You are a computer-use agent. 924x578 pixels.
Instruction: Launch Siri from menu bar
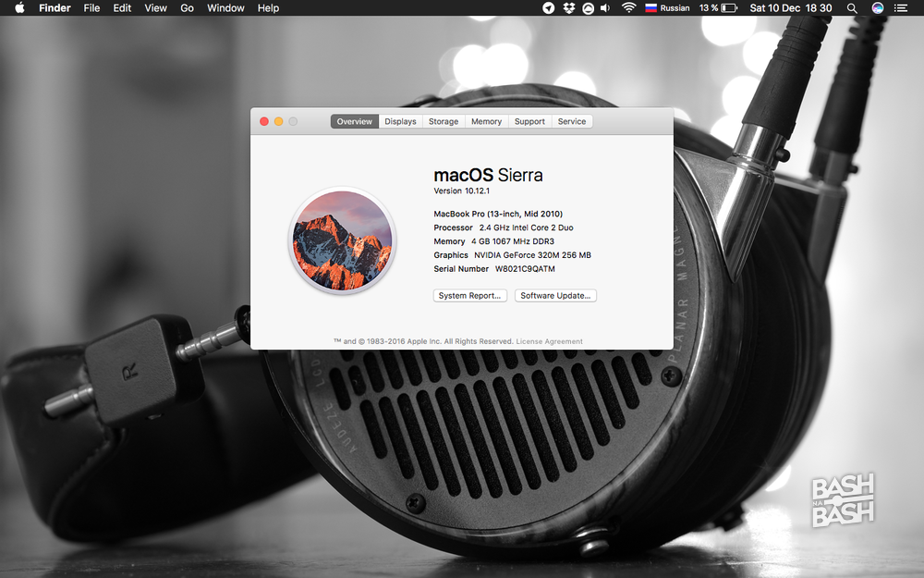(878, 7)
